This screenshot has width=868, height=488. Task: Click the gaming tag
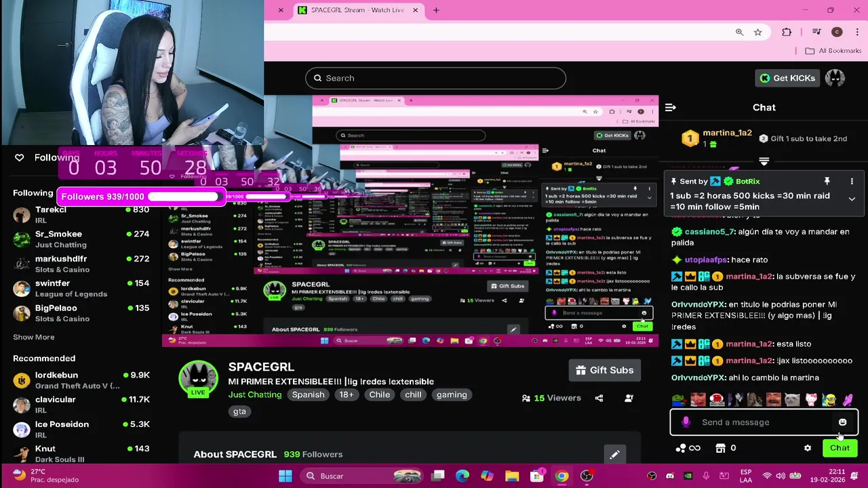(x=452, y=394)
